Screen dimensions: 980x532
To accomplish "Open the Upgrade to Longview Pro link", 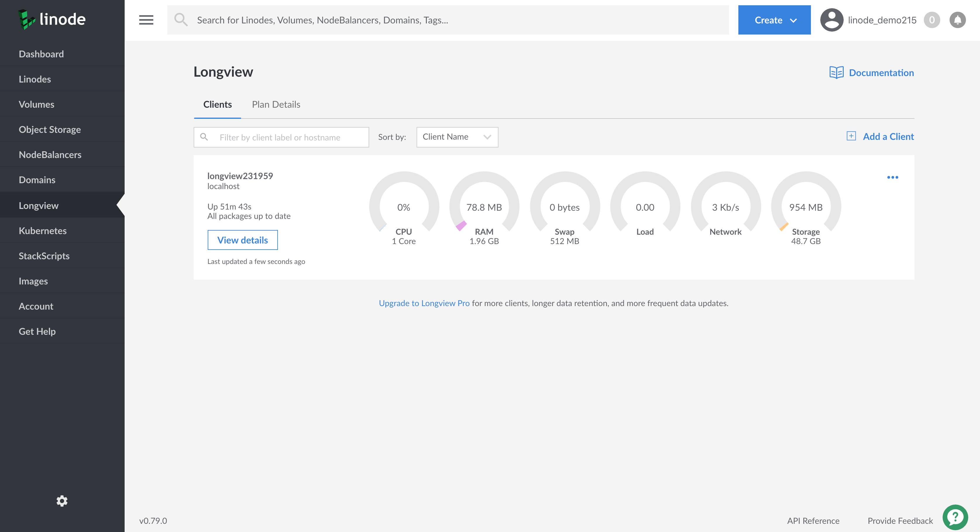I will tap(424, 303).
